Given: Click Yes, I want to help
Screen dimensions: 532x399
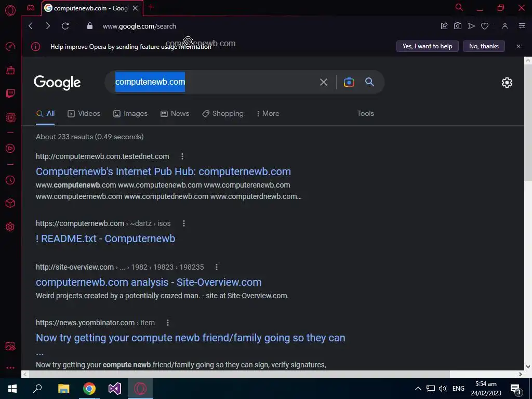Looking at the screenshot, I should (428, 46).
